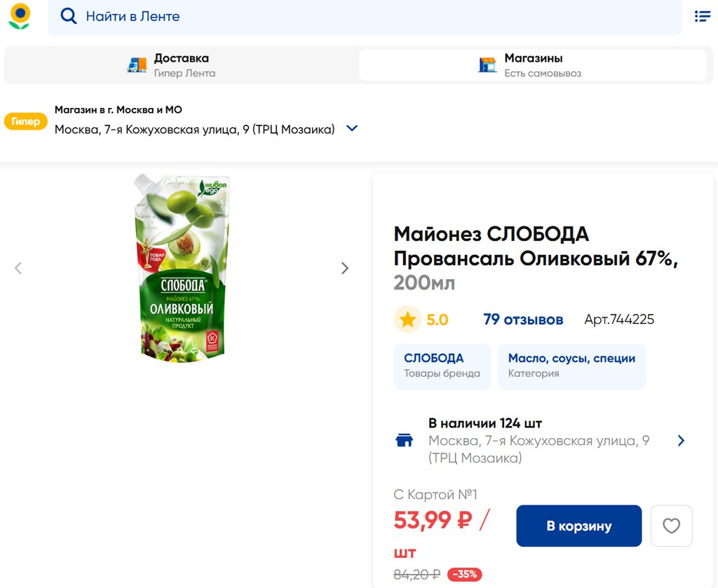Screen dimensions: 718x588
Task: Switch to the Доставка tab
Action: click(x=181, y=65)
